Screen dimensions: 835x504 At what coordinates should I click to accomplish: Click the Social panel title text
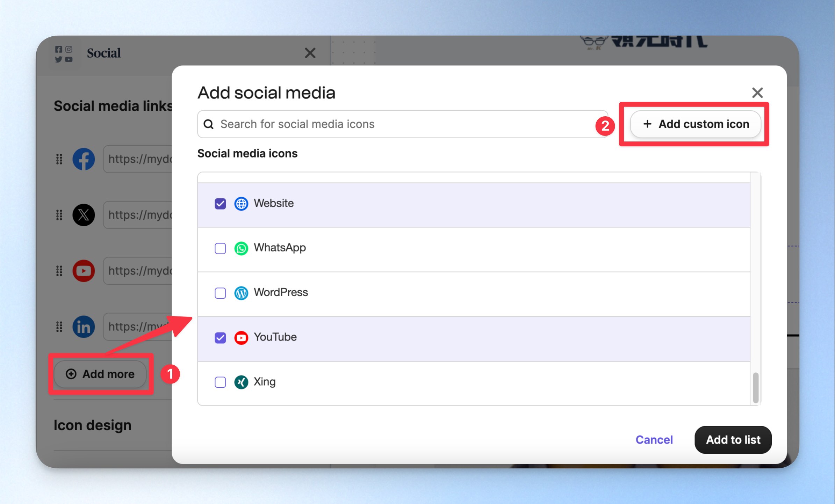pos(104,53)
